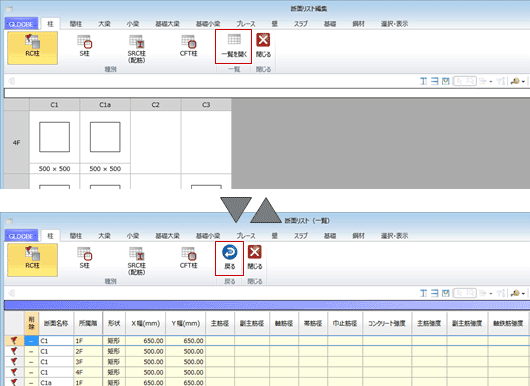This screenshot has width=530, height=386.
Task: Select S柱 type in the 断面リスト（一覧） window
Action: pos(85,258)
